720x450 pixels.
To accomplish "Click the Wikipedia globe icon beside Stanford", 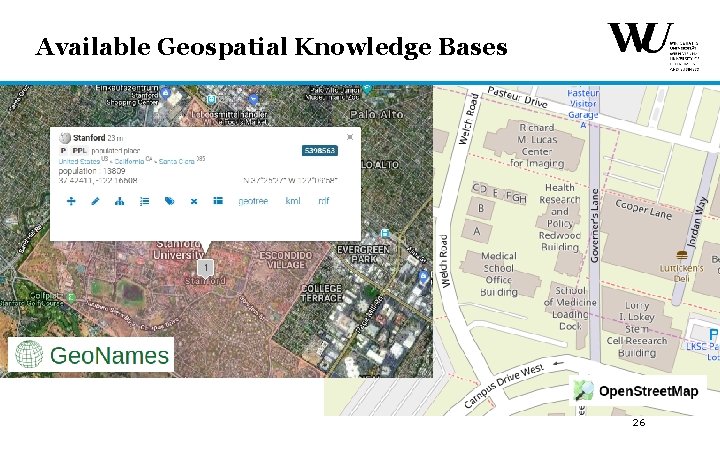I will pos(65,138).
